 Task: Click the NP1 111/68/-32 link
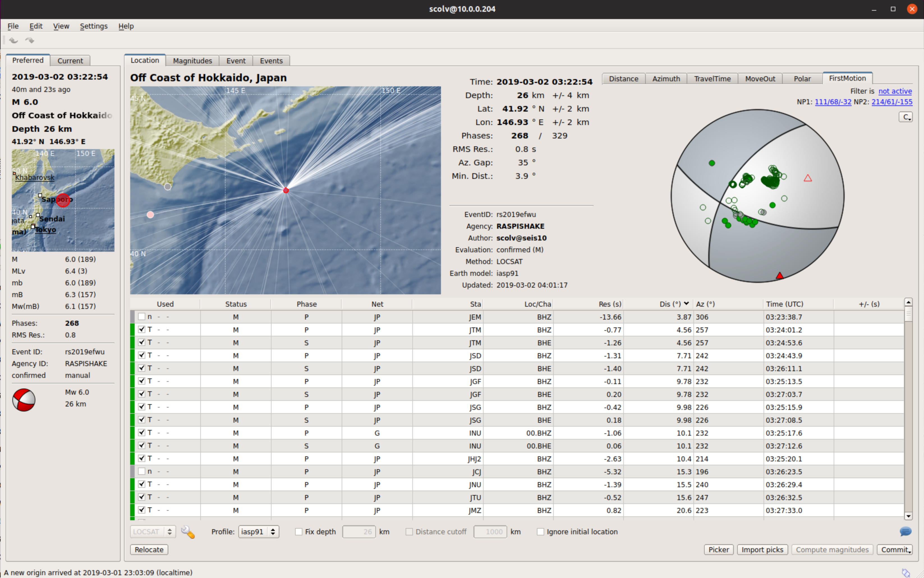coord(833,102)
